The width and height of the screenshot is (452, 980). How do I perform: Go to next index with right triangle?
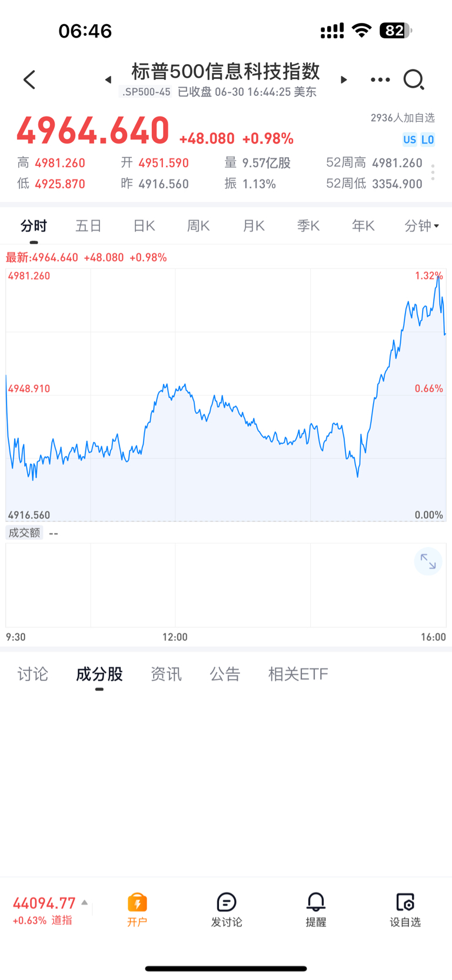(344, 79)
